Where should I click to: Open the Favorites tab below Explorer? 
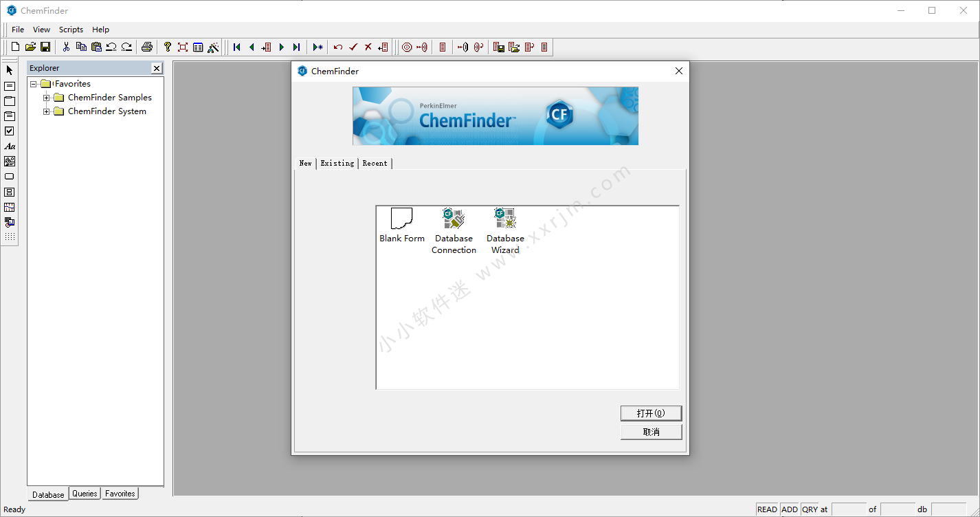(x=120, y=494)
